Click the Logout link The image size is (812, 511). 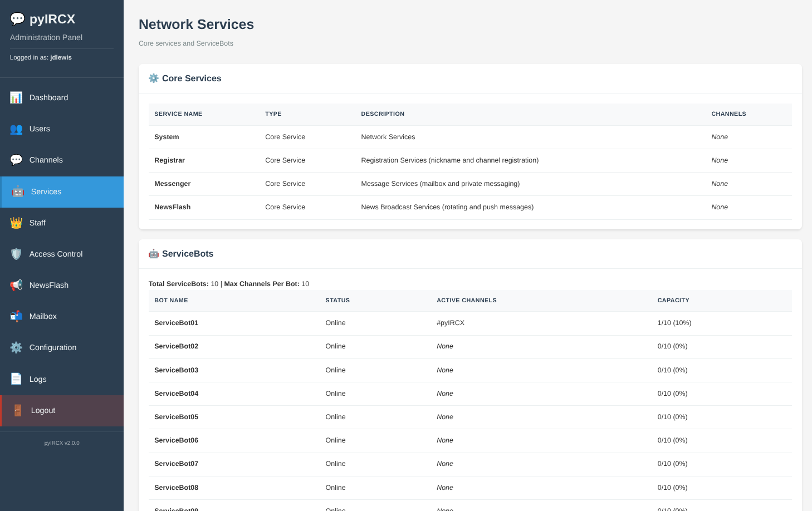coord(43,410)
